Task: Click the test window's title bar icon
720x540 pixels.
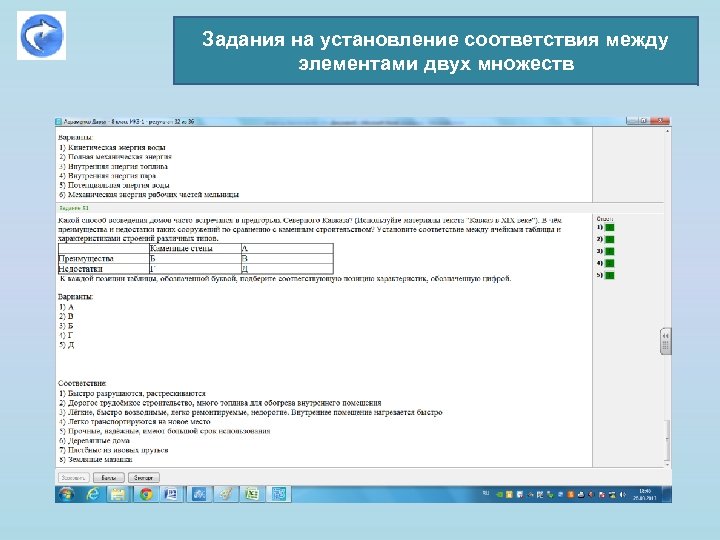Action: [x=58, y=122]
